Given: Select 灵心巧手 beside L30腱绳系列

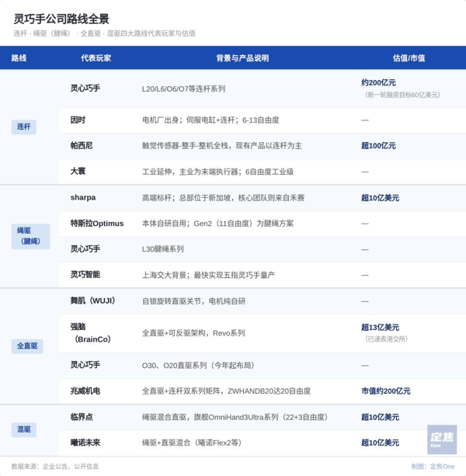Looking at the screenshot, I should [x=85, y=249].
